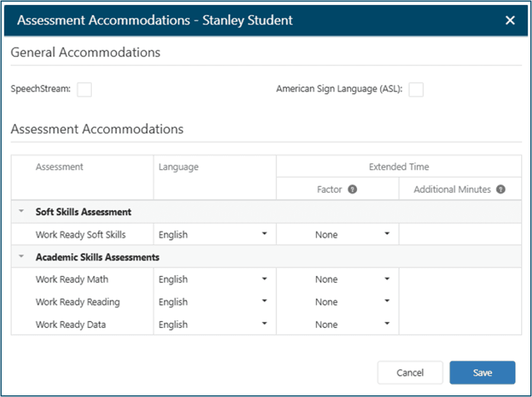The height and width of the screenshot is (397, 532).
Task: Click the Language column header
Action: (178, 167)
